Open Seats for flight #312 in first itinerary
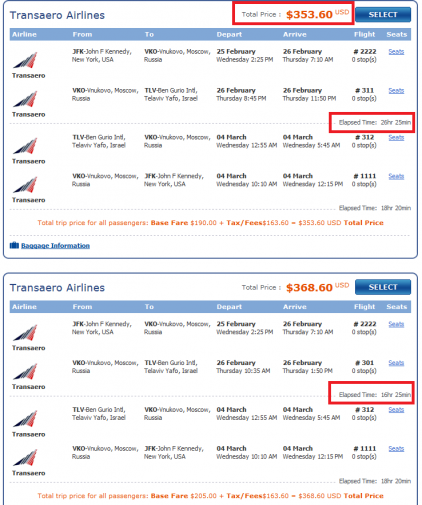Viewport: 422px width, 505px height. pos(396,137)
